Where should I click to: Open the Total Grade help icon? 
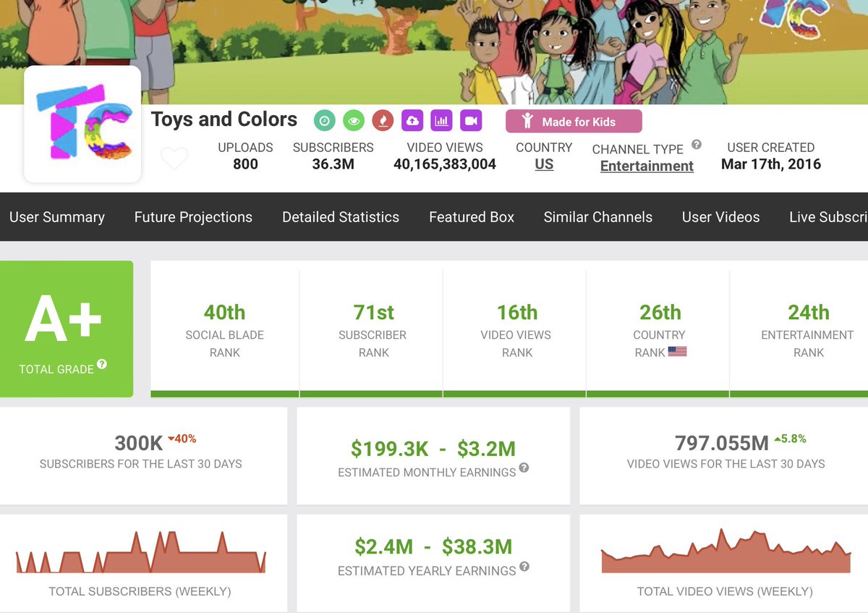pyautogui.click(x=102, y=365)
